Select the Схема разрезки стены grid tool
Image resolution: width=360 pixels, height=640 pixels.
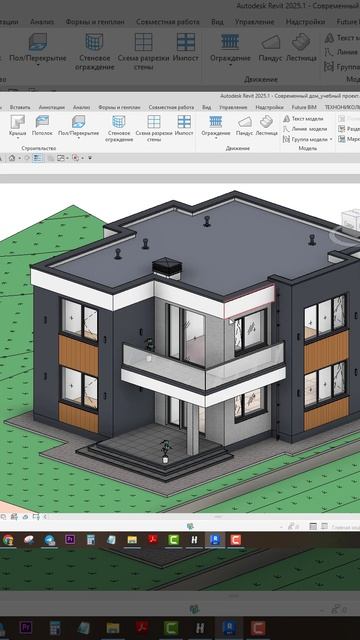click(x=153, y=128)
